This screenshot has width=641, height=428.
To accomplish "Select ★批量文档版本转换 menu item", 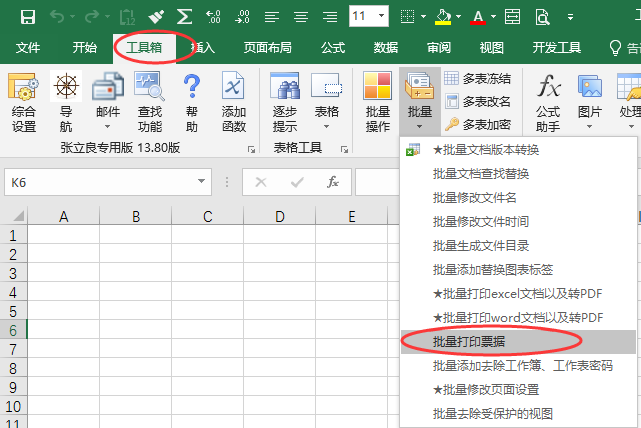I will (x=518, y=150).
